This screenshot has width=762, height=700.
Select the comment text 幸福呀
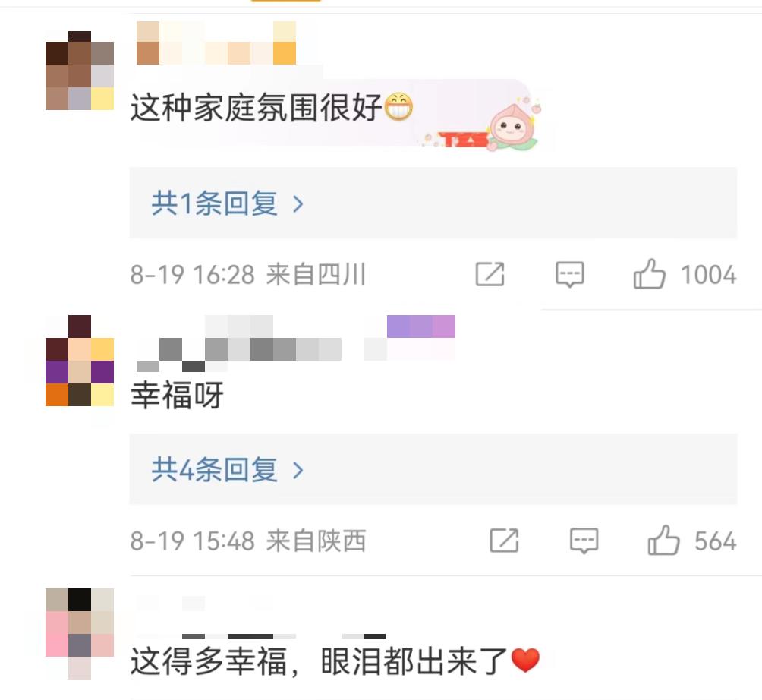[178, 395]
